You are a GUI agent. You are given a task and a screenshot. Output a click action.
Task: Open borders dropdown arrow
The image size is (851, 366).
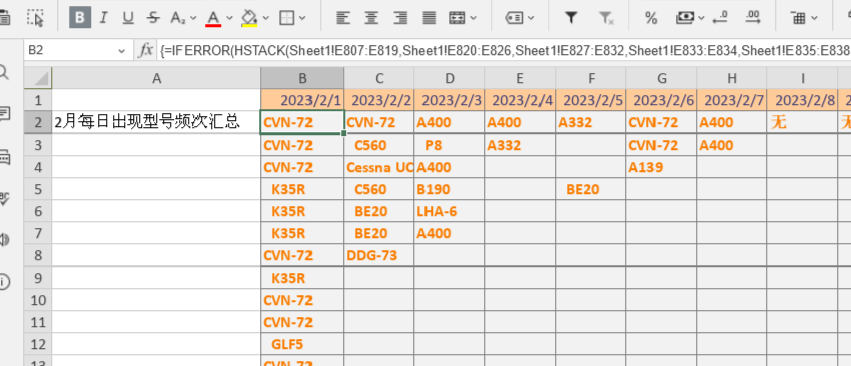302,18
